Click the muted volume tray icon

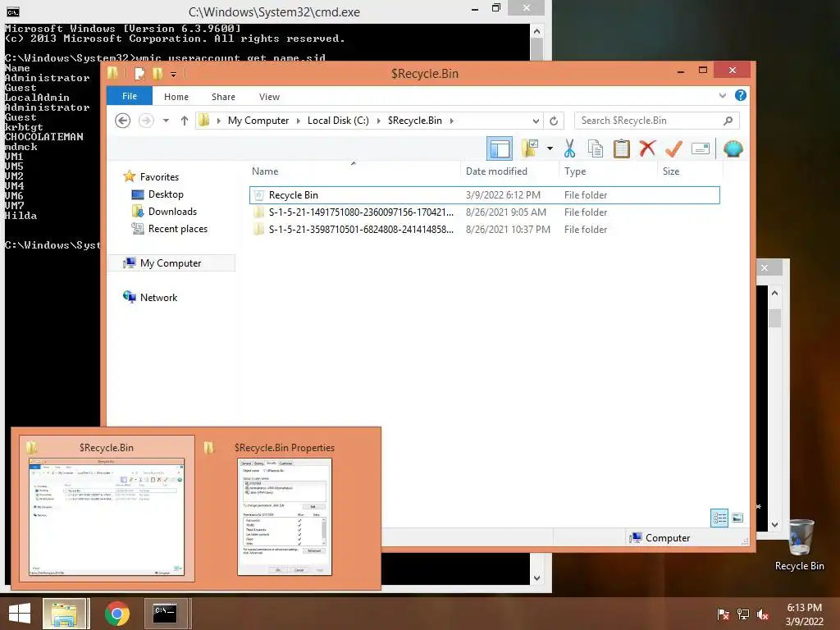tap(763, 614)
